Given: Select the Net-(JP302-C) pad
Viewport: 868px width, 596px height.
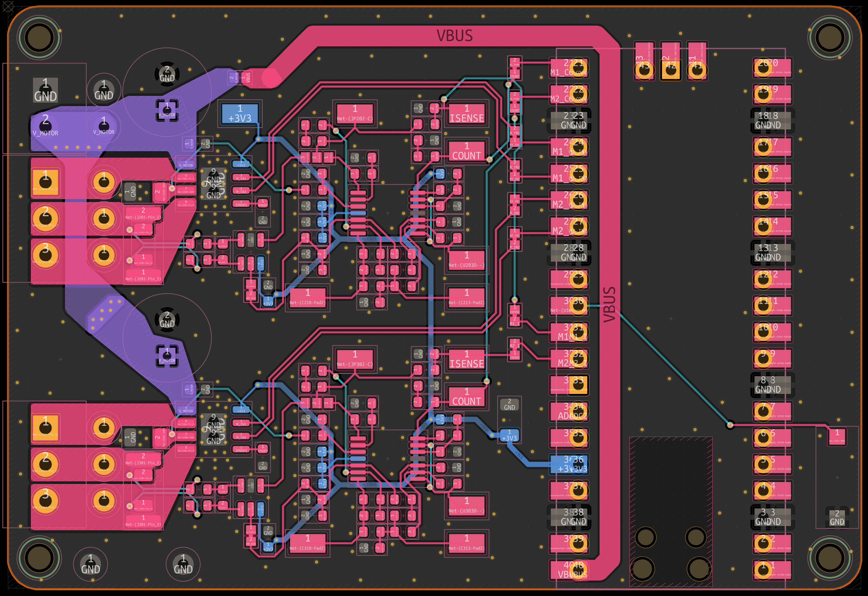Looking at the screenshot, I should point(355,359).
